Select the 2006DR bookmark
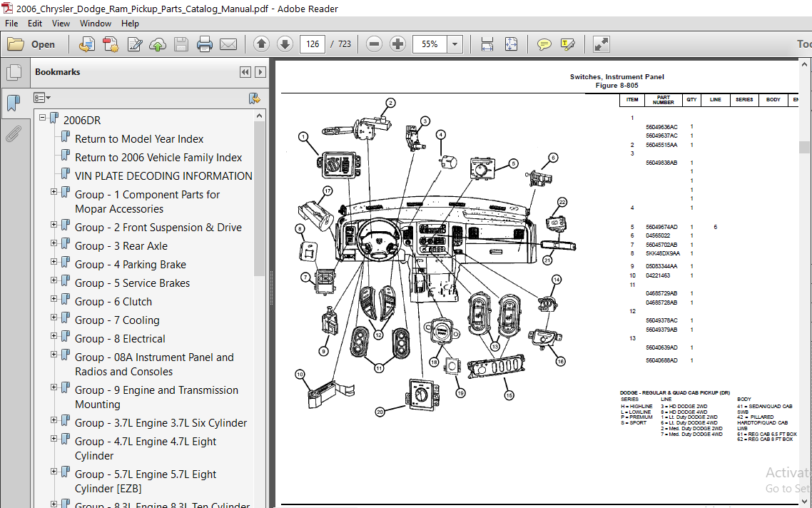Image resolution: width=812 pixels, height=508 pixels. point(82,120)
